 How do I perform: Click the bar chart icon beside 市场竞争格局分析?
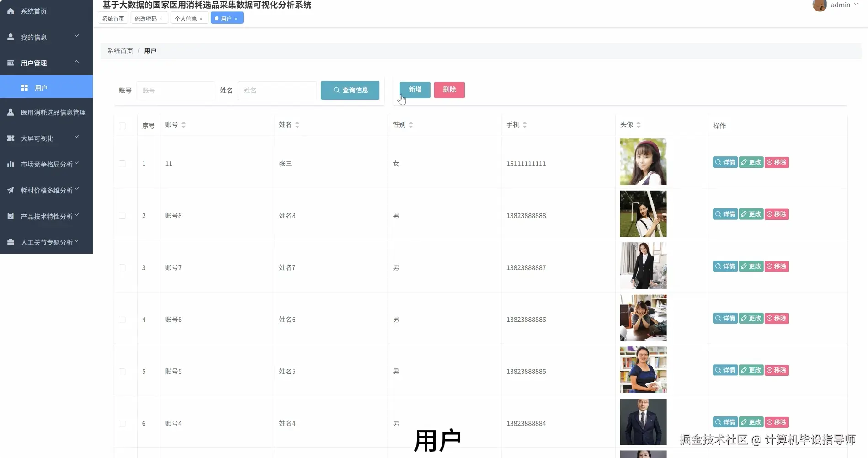click(x=11, y=164)
